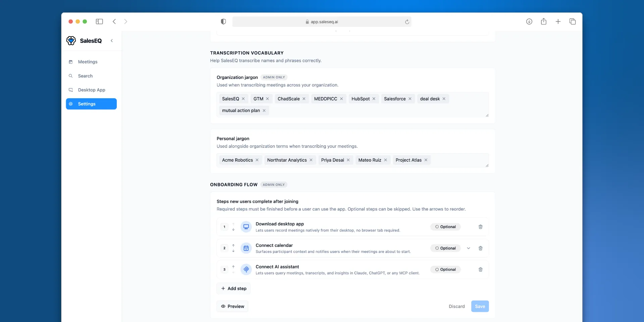Remove the Mateo Ruiz tag
644x322 pixels.
385,160
